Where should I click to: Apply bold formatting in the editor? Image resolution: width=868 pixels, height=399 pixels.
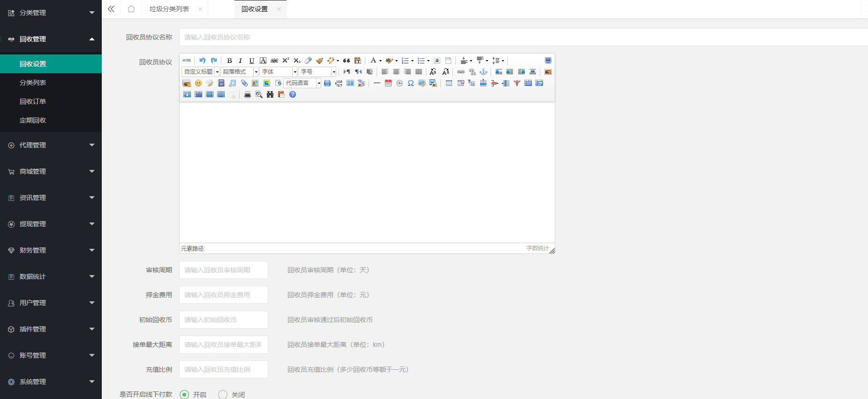tap(229, 61)
